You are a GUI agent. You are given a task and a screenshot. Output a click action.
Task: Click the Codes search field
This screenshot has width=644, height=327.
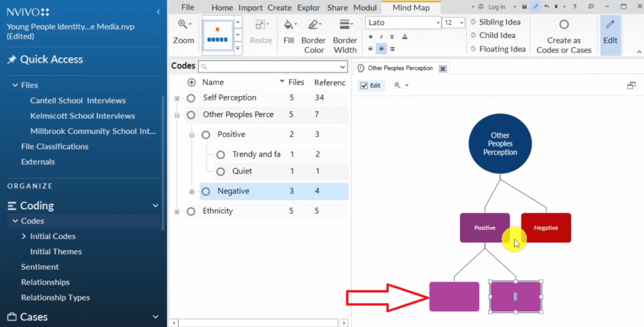[273, 67]
